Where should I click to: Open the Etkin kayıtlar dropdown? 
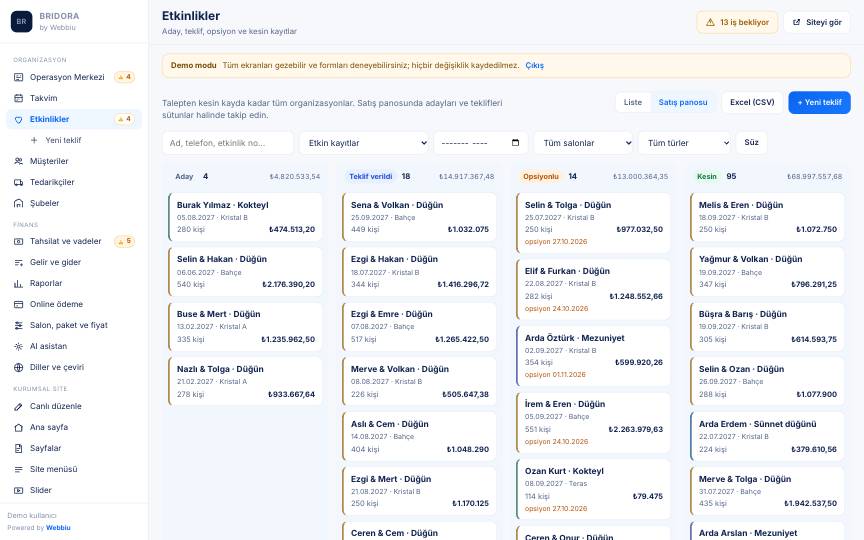[x=366, y=143]
